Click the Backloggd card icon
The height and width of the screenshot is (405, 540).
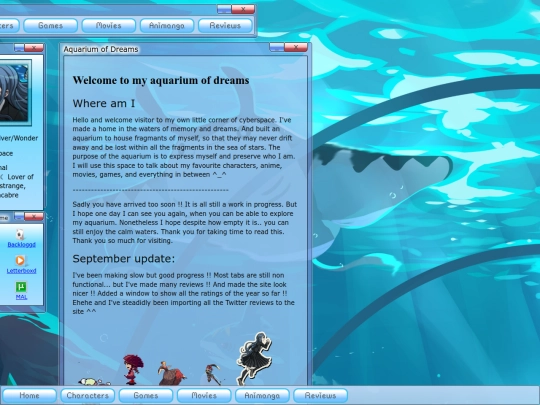point(20,234)
